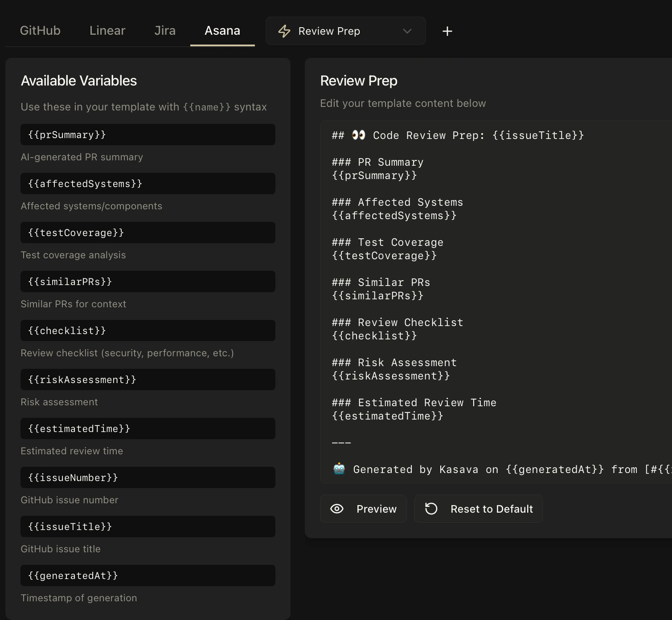The width and height of the screenshot is (672, 620).
Task: Open the Review Prep template dropdown
Action: coord(345,31)
